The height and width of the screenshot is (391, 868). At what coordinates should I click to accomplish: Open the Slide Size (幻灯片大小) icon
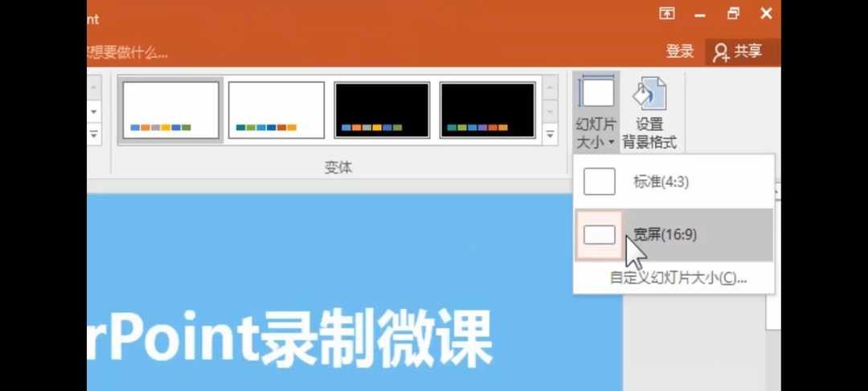pyautogui.click(x=596, y=92)
